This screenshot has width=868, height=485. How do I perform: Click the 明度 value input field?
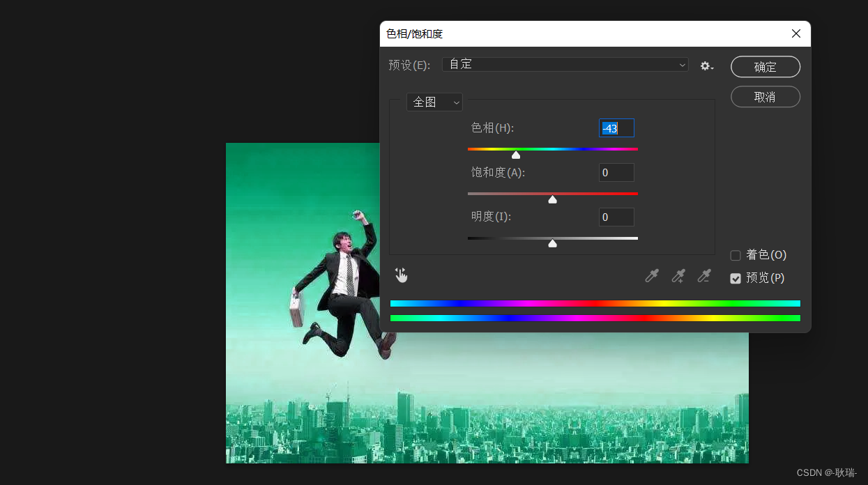[x=616, y=217]
